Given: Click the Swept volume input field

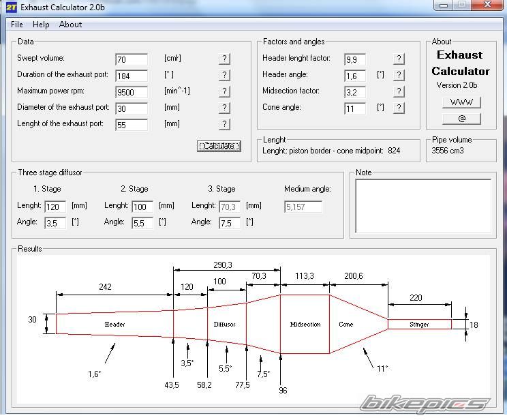Looking at the screenshot, I should click(132, 59).
